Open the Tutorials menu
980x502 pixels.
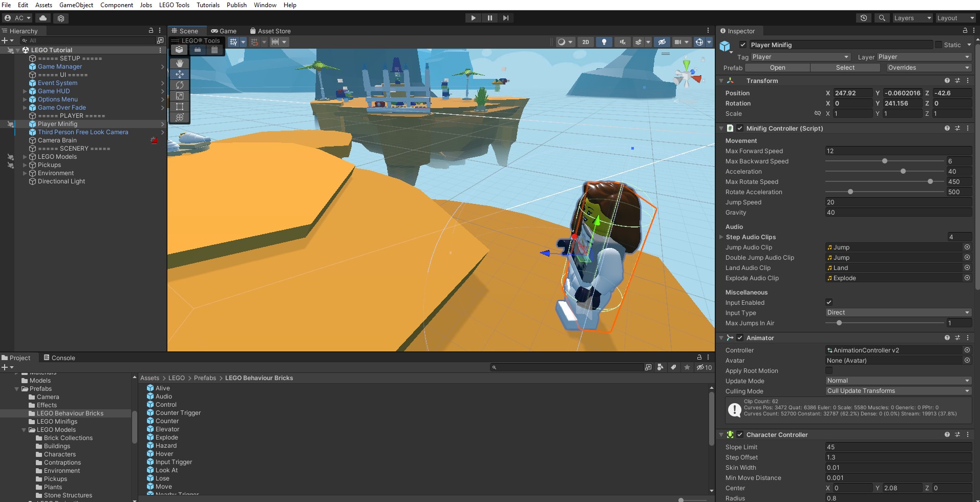point(208,5)
